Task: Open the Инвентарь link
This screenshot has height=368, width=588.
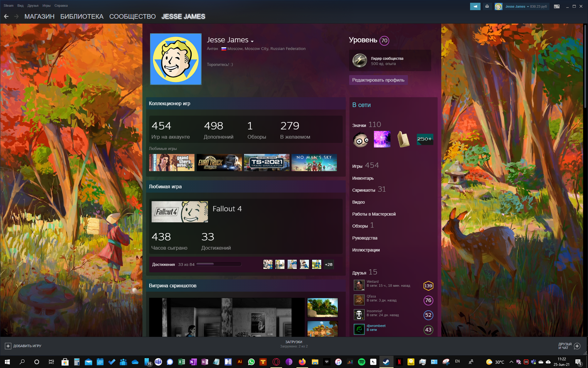Action: (363, 178)
